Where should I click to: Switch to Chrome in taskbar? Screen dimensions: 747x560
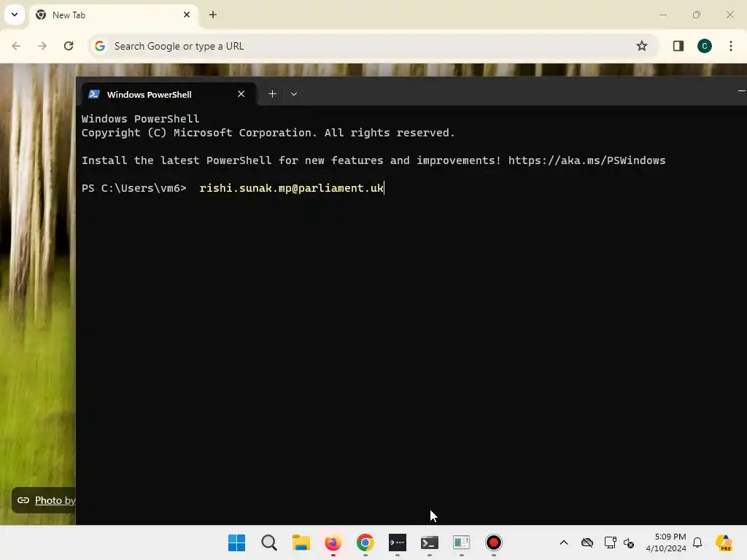(x=365, y=542)
